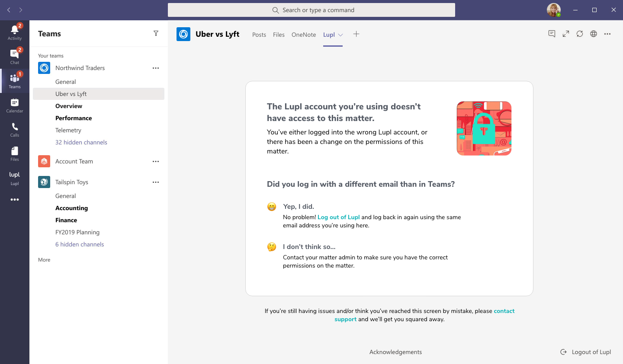Expand More teams section
The image size is (623, 364).
(x=44, y=260)
